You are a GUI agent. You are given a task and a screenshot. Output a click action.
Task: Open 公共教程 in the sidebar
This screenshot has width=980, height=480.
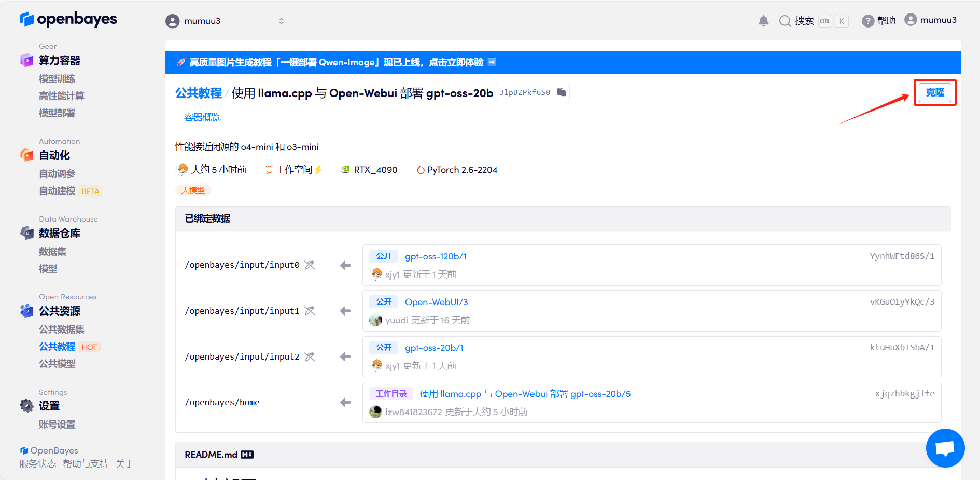coord(57,347)
